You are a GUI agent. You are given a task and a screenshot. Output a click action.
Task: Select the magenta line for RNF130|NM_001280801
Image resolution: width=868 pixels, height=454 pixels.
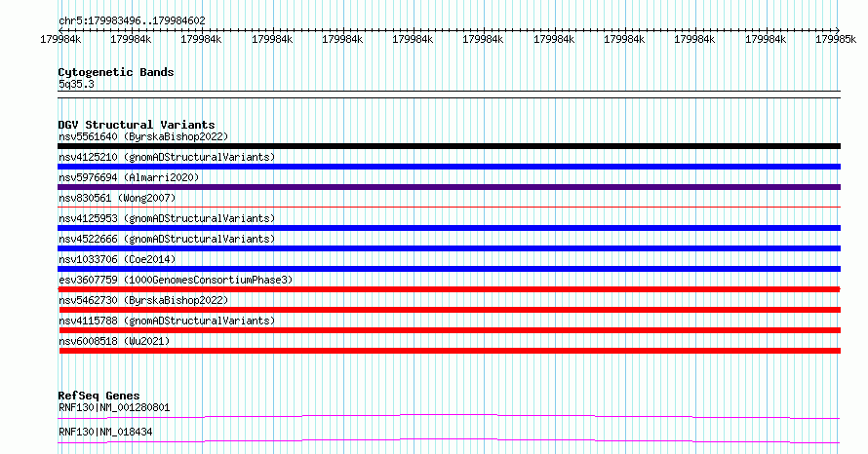[449, 416]
